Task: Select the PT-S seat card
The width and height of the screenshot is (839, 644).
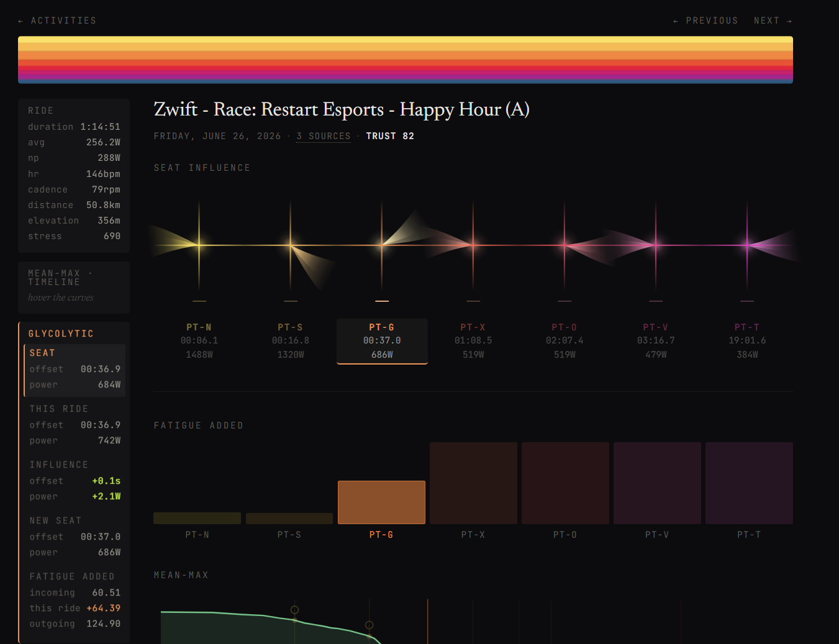Action: (x=291, y=341)
